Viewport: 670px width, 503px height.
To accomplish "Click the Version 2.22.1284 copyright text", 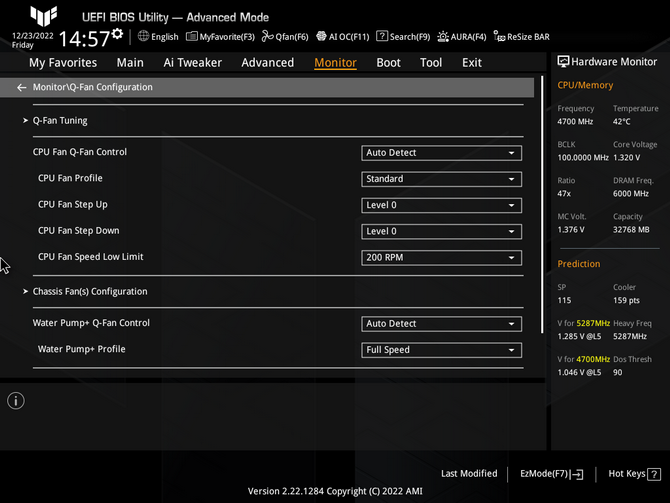I will tap(335, 491).
